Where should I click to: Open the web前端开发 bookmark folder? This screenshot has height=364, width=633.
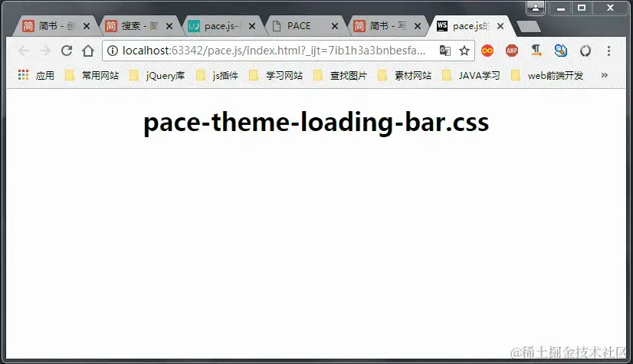(x=547, y=75)
